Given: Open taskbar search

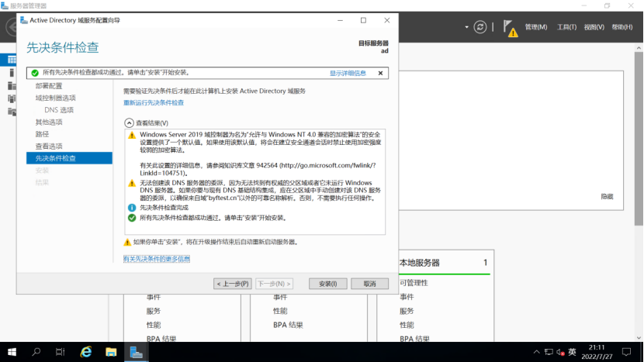Looking at the screenshot, I should 36,352.
